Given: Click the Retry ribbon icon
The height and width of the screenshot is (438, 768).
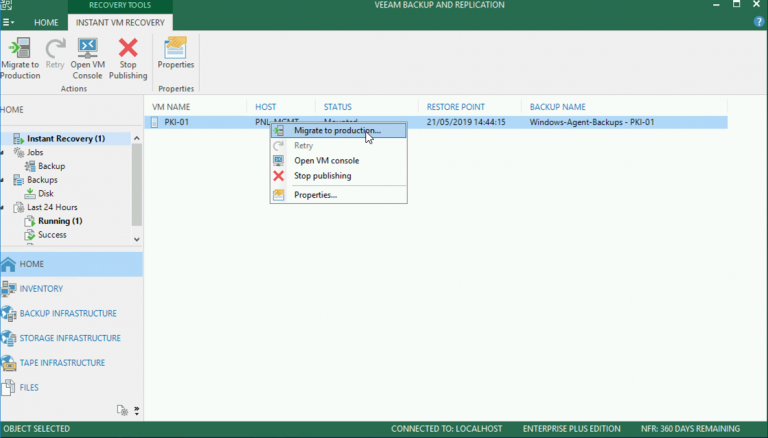Looking at the screenshot, I should pyautogui.click(x=55, y=53).
